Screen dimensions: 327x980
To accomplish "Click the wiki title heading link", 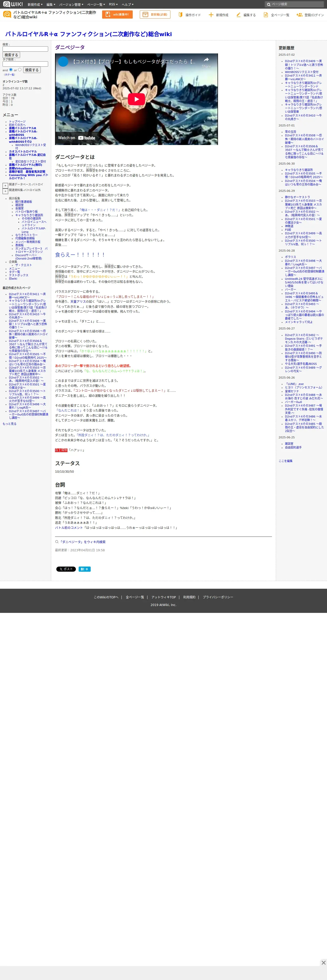I will [x=88, y=34].
